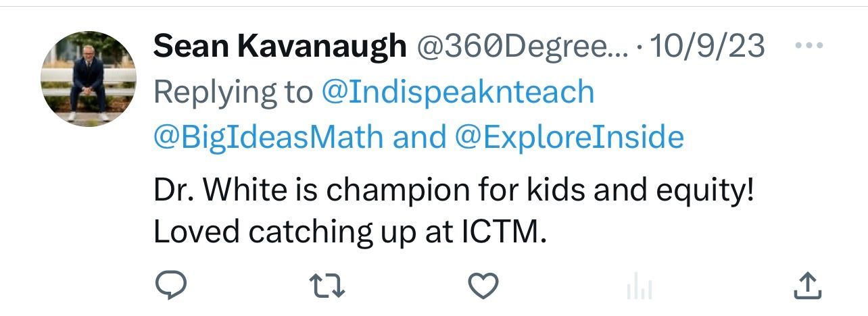Screen dimensions: 868x316
Task: Visit the @BigIdeasMath mention
Action: pyautogui.click(x=268, y=138)
